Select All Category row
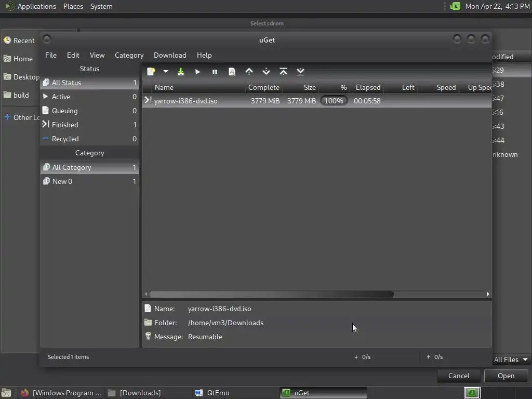 [x=89, y=167]
